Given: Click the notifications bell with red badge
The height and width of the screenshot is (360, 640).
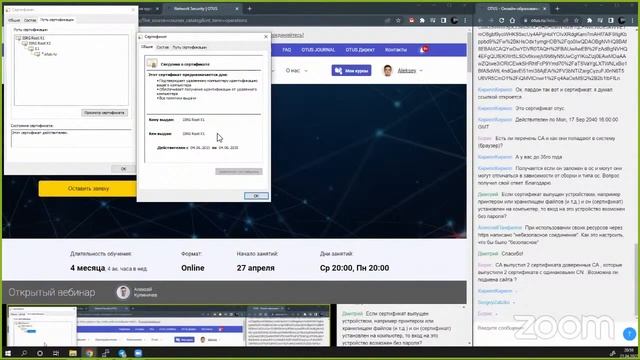Looking at the screenshot, I should pos(423,50).
